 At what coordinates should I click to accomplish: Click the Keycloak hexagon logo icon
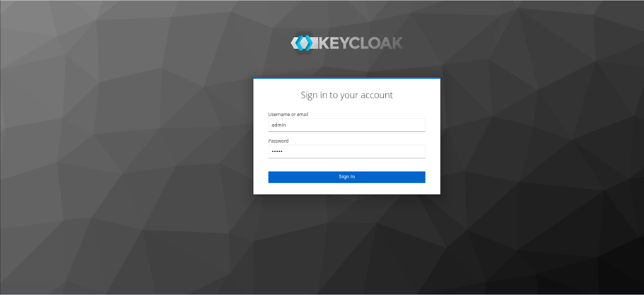tap(303, 43)
